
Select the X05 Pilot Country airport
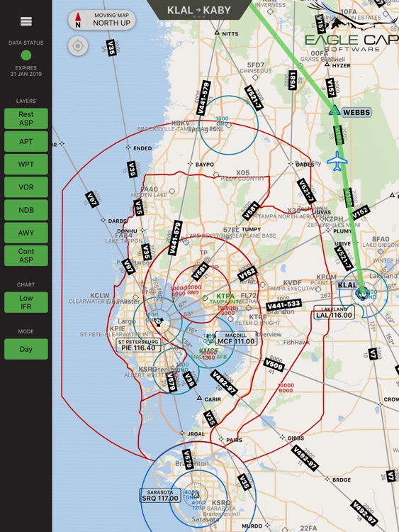point(216,174)
